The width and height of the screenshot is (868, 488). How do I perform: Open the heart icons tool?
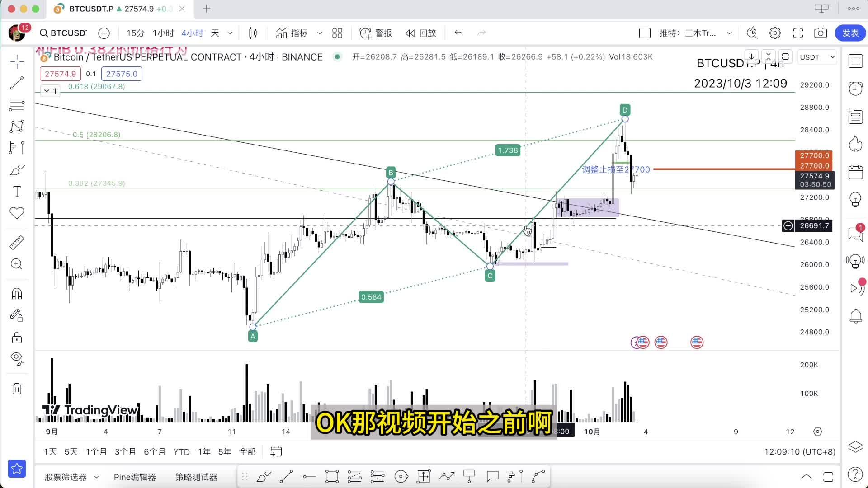[17, 213]
